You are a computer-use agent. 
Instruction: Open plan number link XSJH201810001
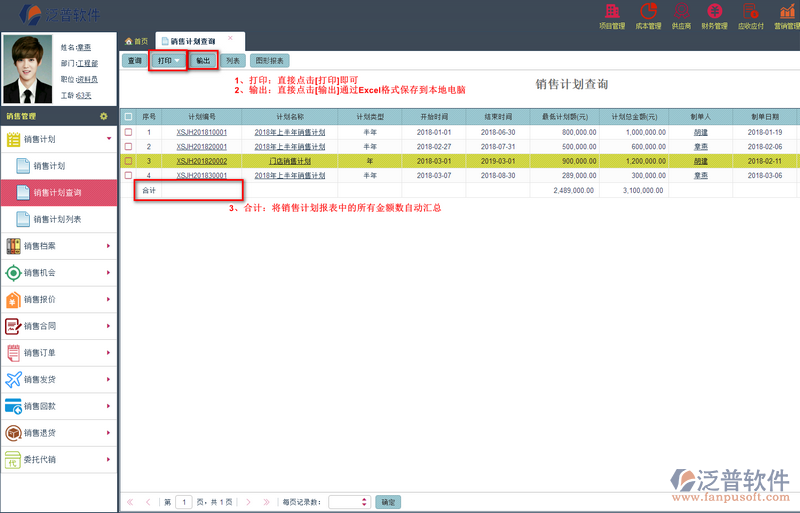pyautogui.click(x=201, y=132)
